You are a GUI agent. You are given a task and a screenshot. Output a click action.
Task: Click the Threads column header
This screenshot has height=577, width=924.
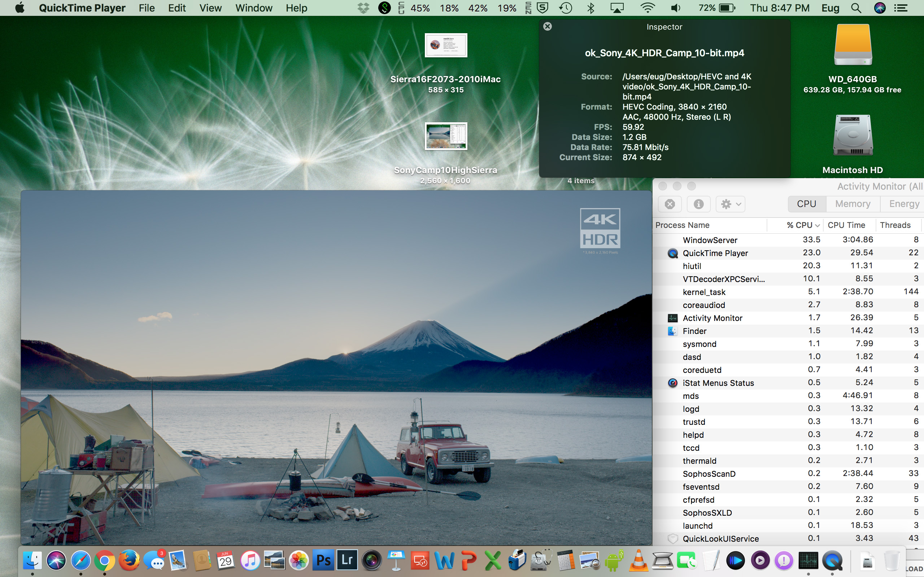(x=895, y=225)
